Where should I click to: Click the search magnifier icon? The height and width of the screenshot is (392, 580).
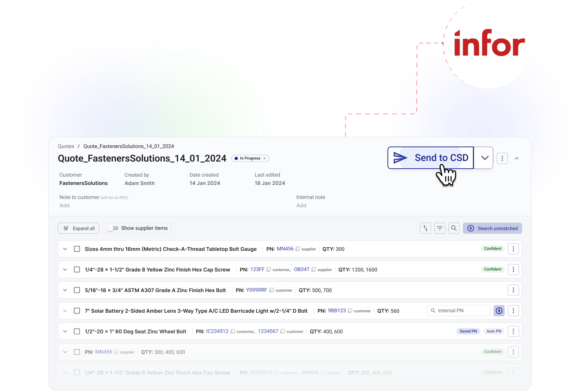[x=454, y=228]
